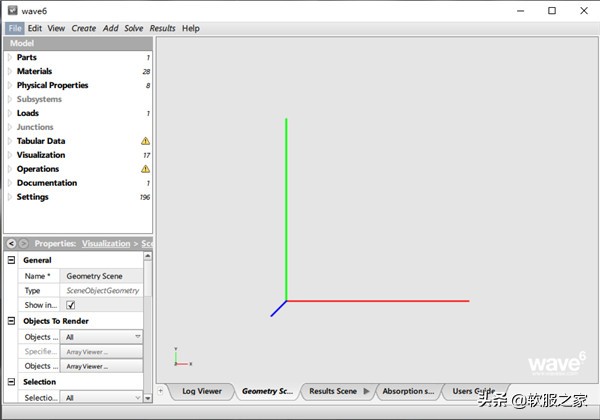Open the Results menu
This screenshot has width=600, height=420.
click(163, 28)
